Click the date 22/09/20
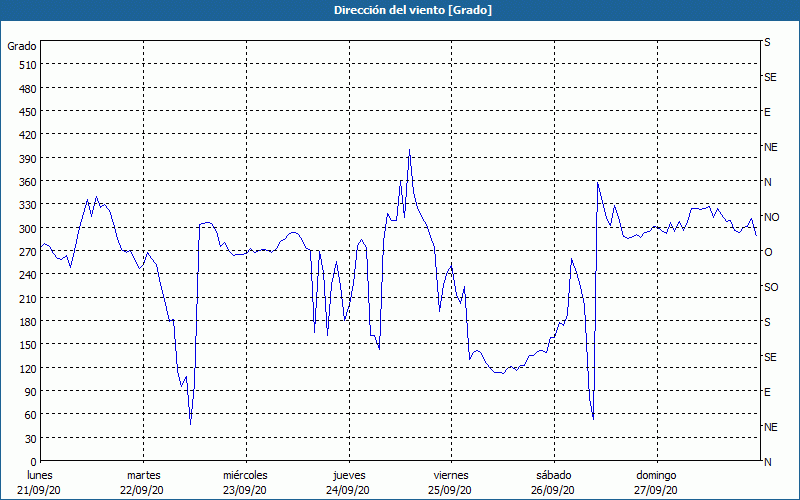The width and height of the screenshot is (800, 500). (142, 490)
